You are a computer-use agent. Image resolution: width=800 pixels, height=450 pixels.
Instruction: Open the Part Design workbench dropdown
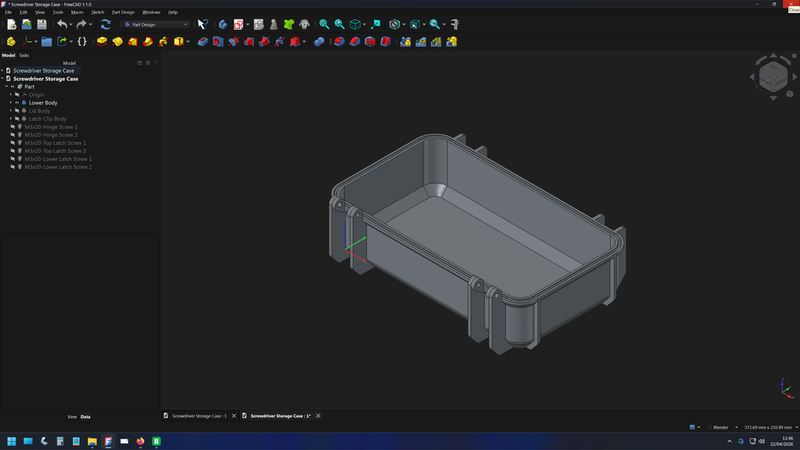click(x=155, y=24)
